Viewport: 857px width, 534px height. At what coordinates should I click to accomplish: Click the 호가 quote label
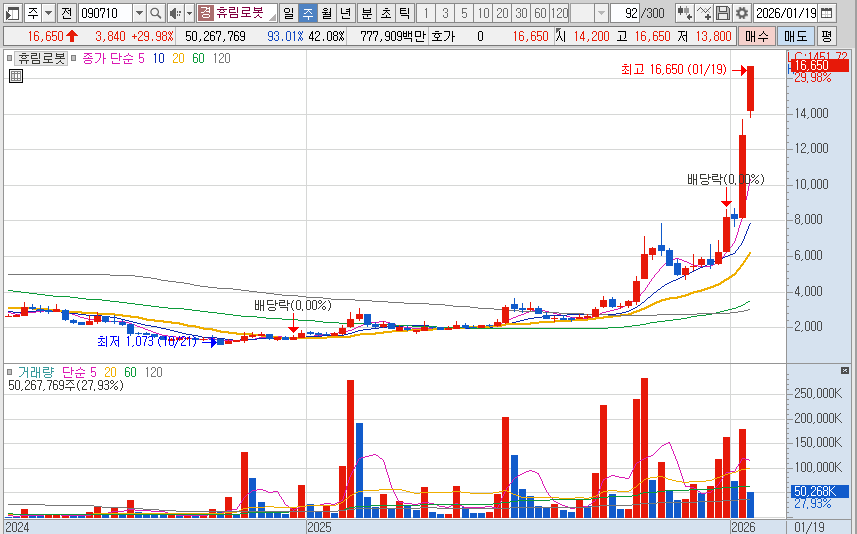click(443, 36)
